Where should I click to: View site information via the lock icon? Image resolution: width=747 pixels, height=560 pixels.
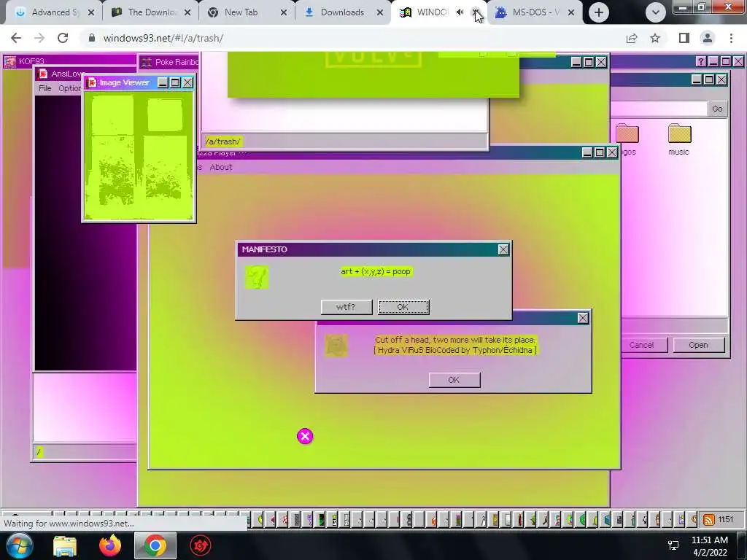click(92, 38)
